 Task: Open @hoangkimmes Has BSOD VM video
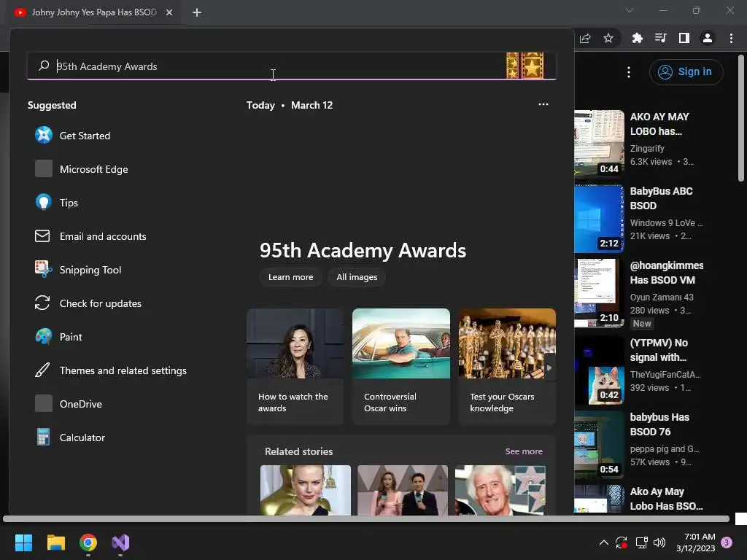pos(599,292)
